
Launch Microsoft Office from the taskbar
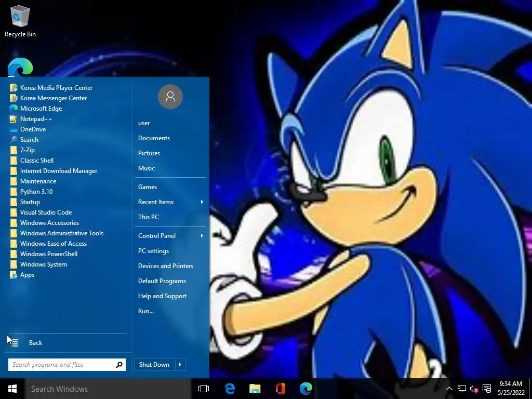click(280, 389)
